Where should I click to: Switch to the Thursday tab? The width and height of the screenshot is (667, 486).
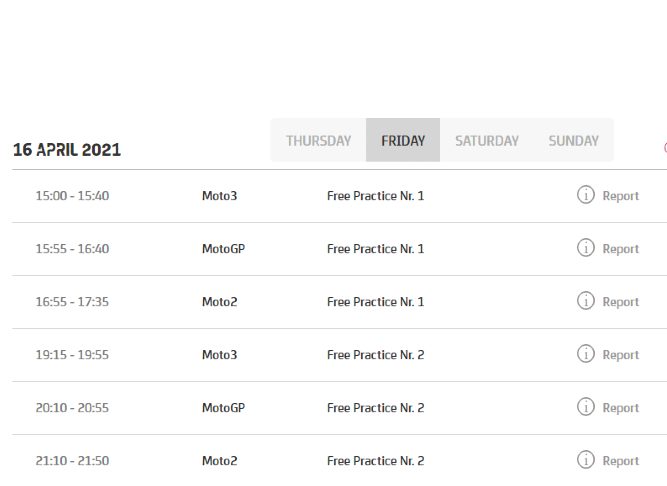point(318,141)
